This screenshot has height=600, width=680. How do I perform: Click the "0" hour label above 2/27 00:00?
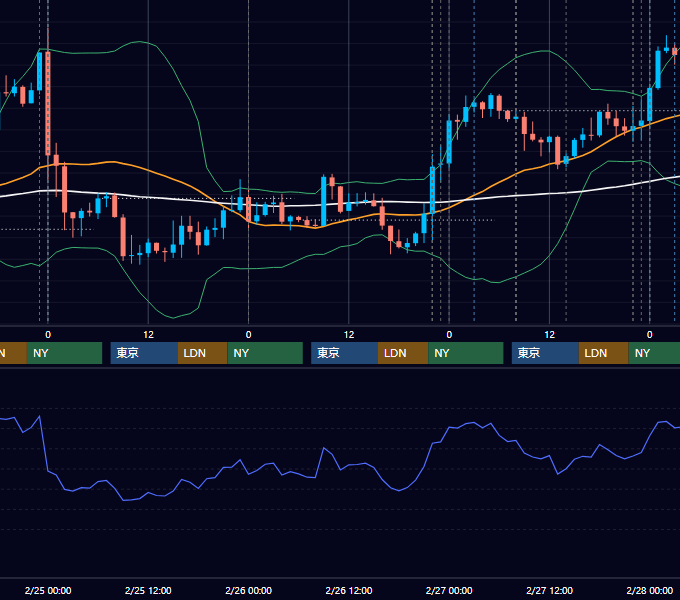click(x=449, y=335)
